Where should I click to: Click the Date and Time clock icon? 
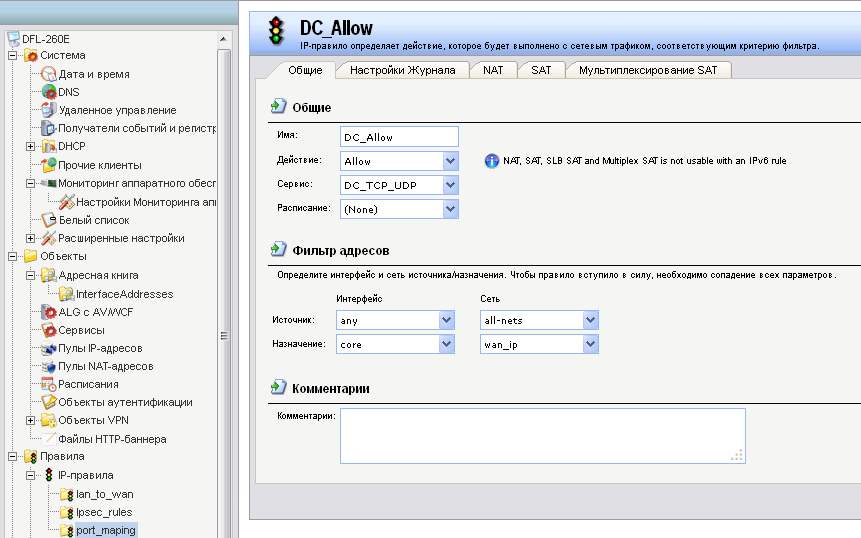tap(48, 74)
